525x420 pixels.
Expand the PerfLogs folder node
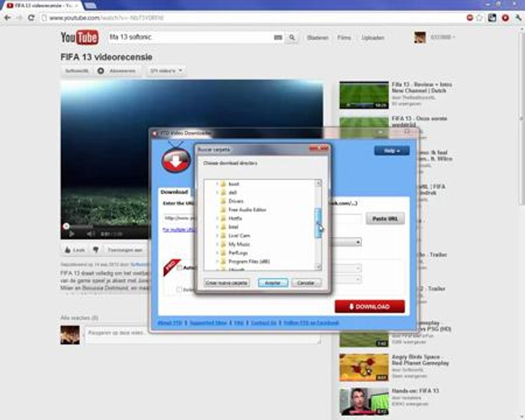[x=216, y=253]
